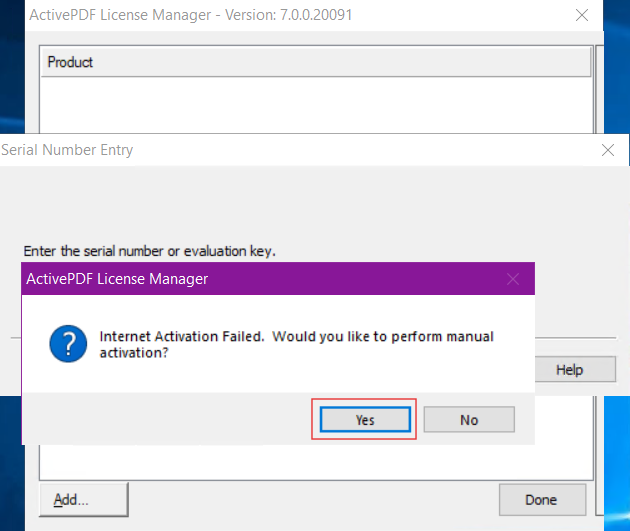Click empty list area below Product header
The image size is (630, 531).
pos(316,104)
